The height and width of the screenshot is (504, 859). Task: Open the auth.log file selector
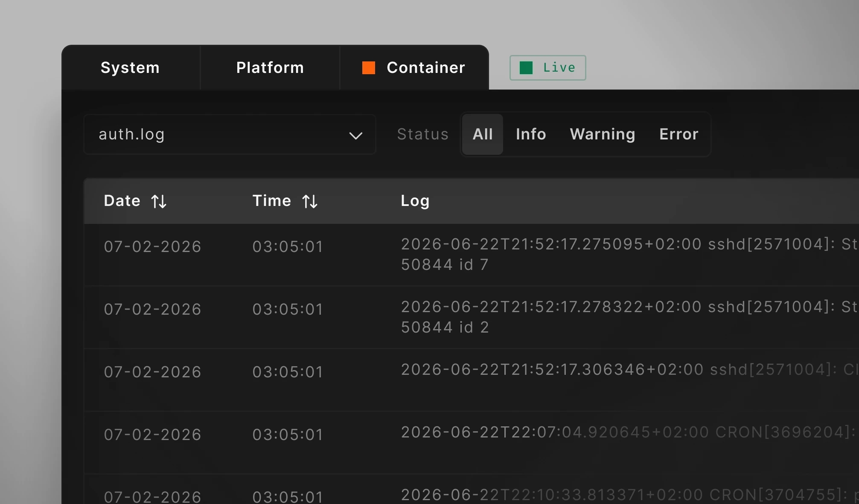tap(230, 134)
